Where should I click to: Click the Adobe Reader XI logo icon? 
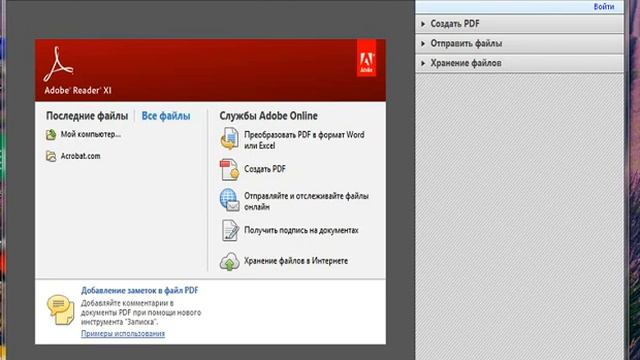coord(59,64)
